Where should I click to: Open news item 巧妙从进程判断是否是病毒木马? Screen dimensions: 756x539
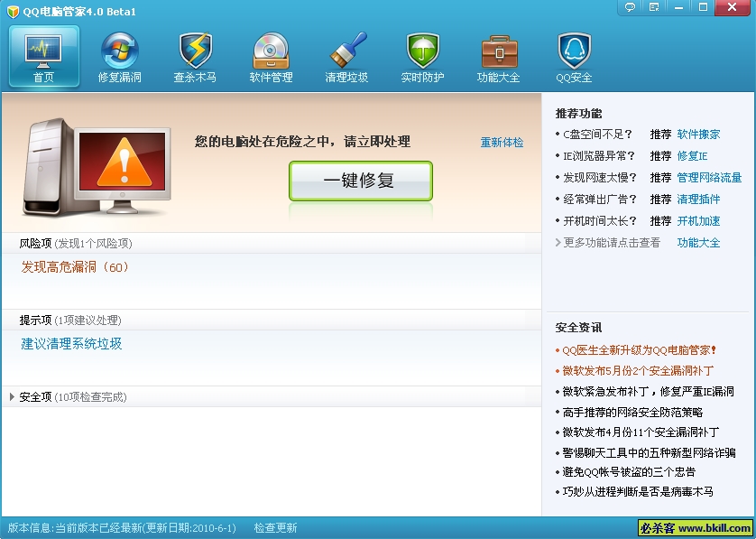coord(638,492)
